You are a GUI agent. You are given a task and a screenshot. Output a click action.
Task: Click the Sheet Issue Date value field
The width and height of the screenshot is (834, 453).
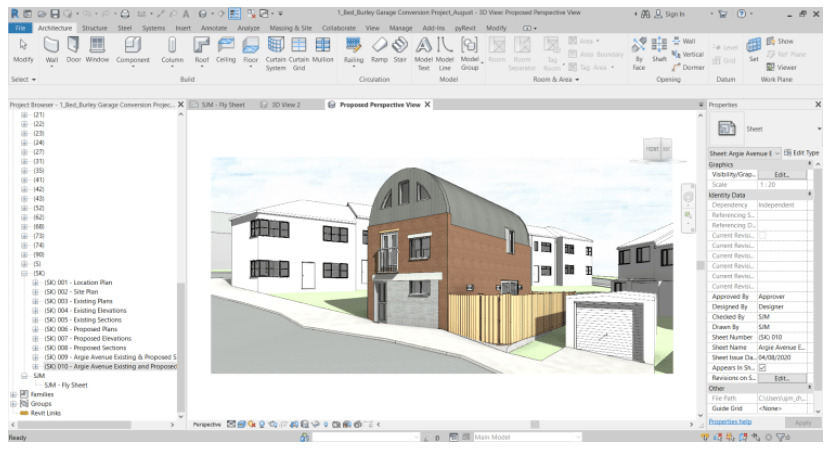(x=782, y=357)
